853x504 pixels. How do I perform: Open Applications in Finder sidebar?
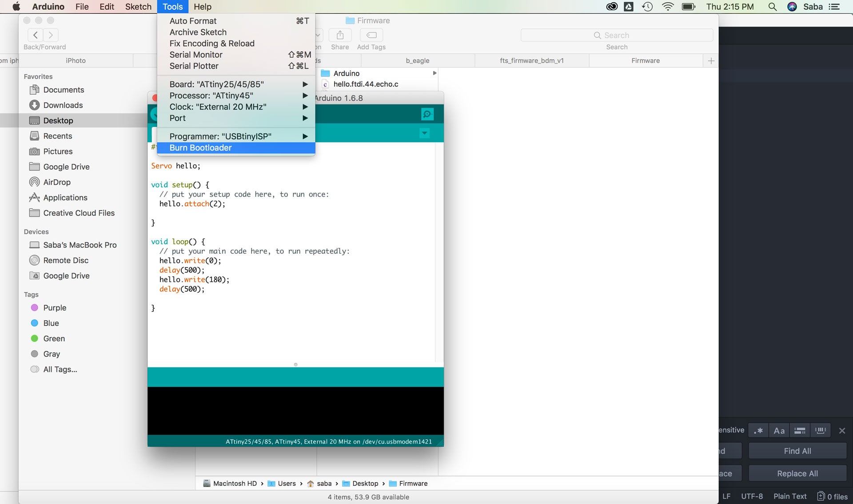(65, 198)
